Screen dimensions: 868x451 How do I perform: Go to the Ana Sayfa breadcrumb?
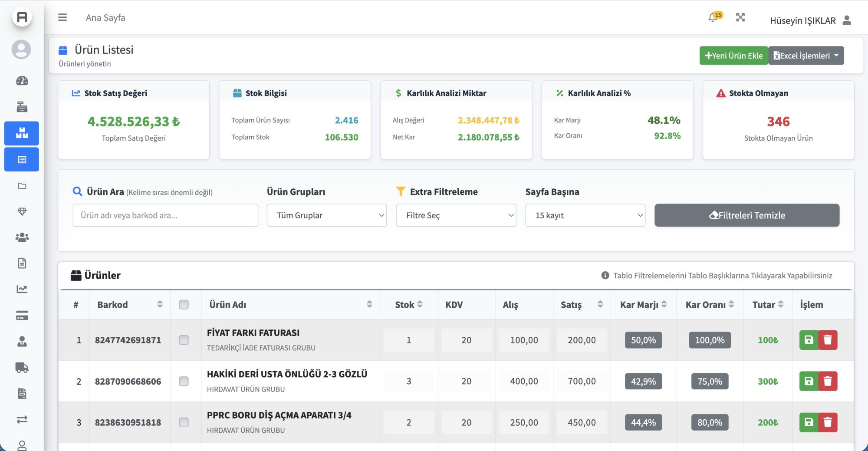tap(105, 18)
